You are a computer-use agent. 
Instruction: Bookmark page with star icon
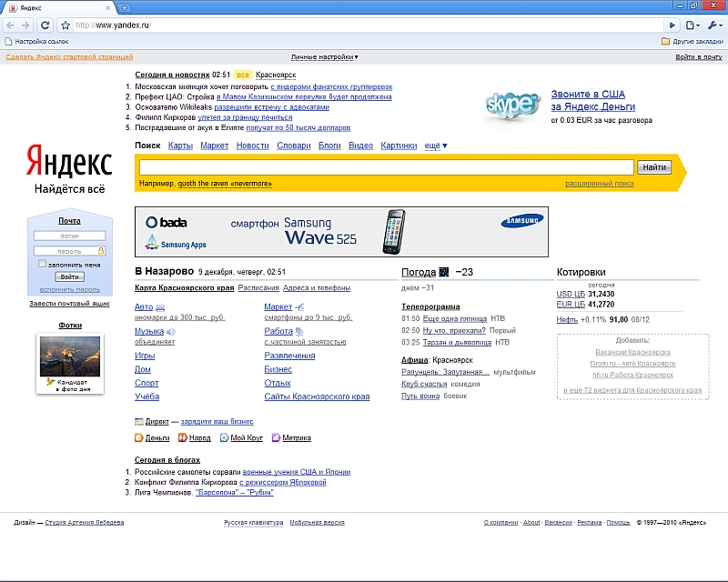click(66, 25)
